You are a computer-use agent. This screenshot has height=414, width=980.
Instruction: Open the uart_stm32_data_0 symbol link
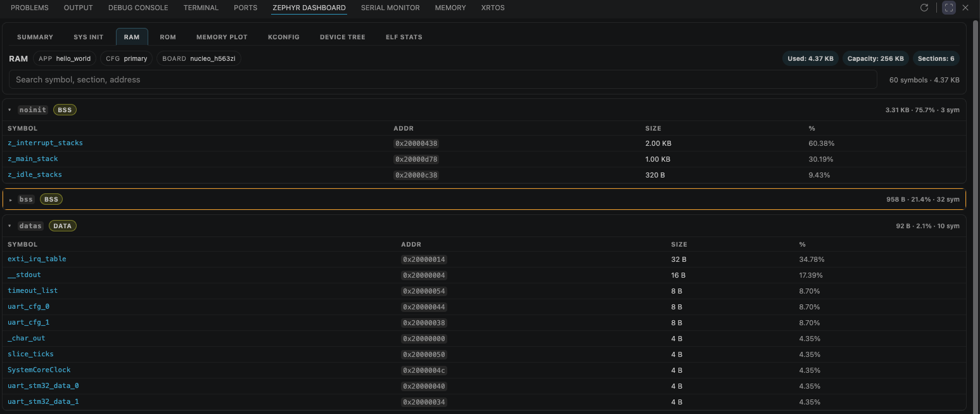tap(43, 385)
